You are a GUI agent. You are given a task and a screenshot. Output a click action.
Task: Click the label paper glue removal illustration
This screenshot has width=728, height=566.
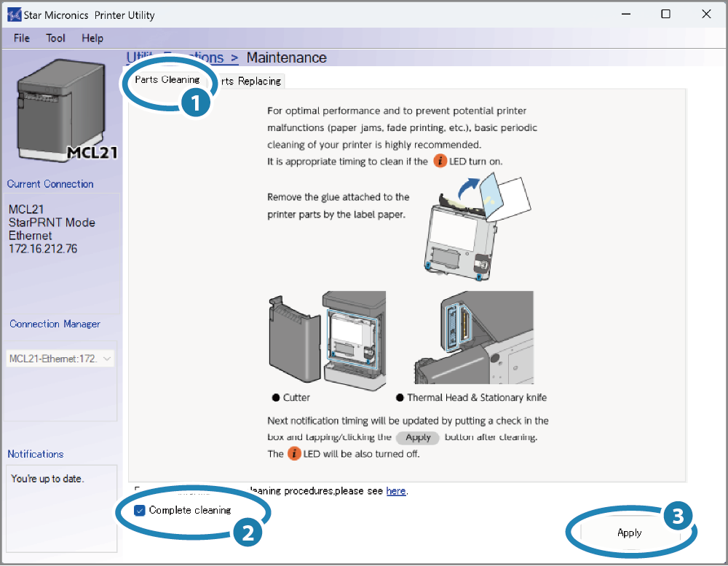pos(478,226)
